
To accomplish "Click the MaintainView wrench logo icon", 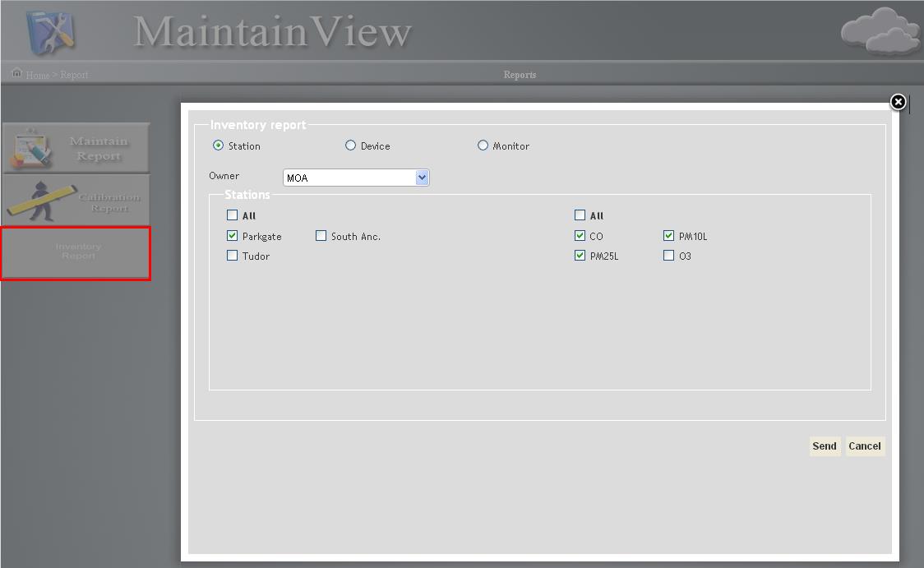I will [51, 30].
